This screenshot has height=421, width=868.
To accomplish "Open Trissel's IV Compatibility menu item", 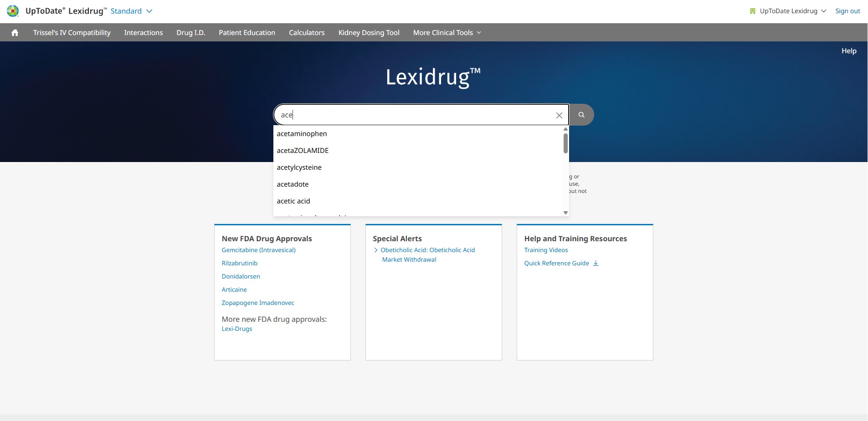I will tap(72, 33).
